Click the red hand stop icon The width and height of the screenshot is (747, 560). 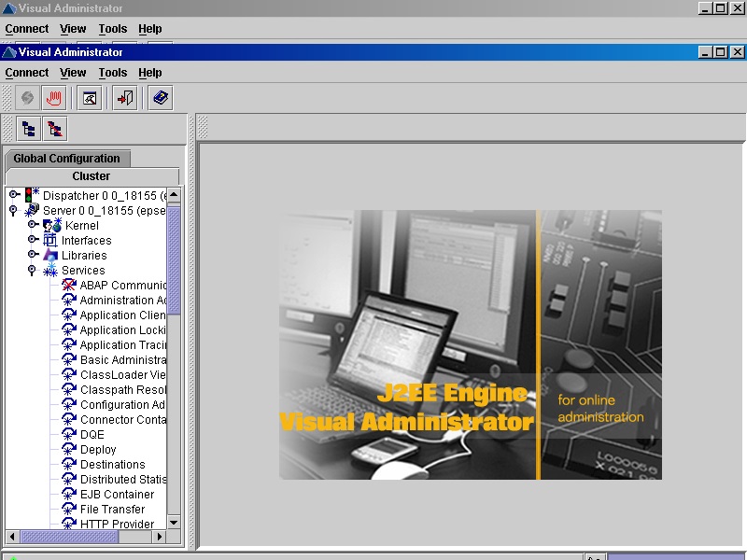[x=54, y=97]
